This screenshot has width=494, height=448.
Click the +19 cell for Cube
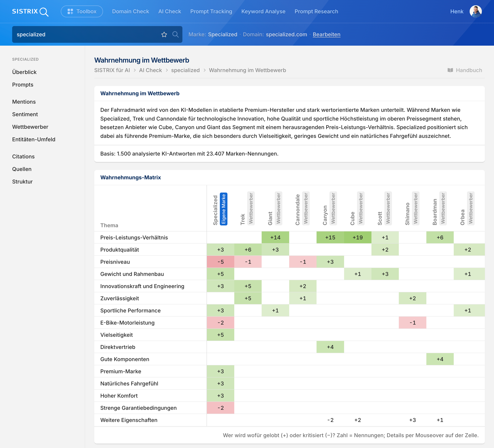(358, 237)
